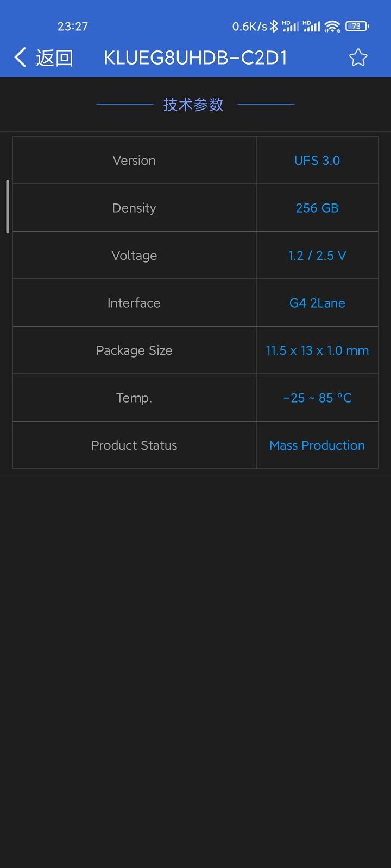
Task: Select the 1.2 / 2.5 V voltage value
Action: [317, 256]
